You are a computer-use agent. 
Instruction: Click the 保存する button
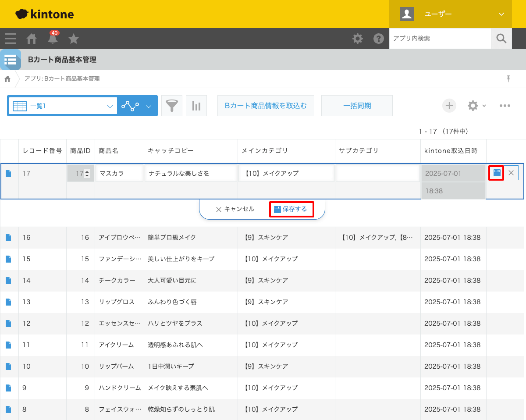click(x=291, y=209)
